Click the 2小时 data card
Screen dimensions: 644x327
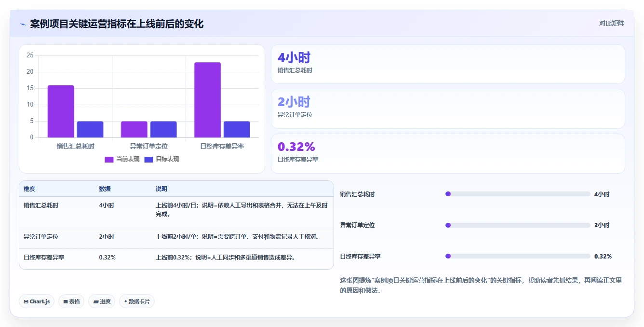tap(448, 109)
